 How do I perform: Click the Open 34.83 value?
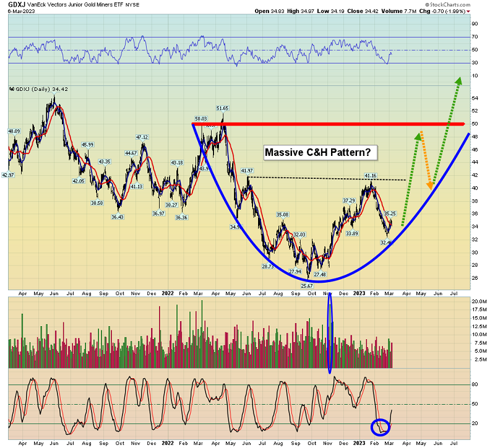click(x=270, y=11)
